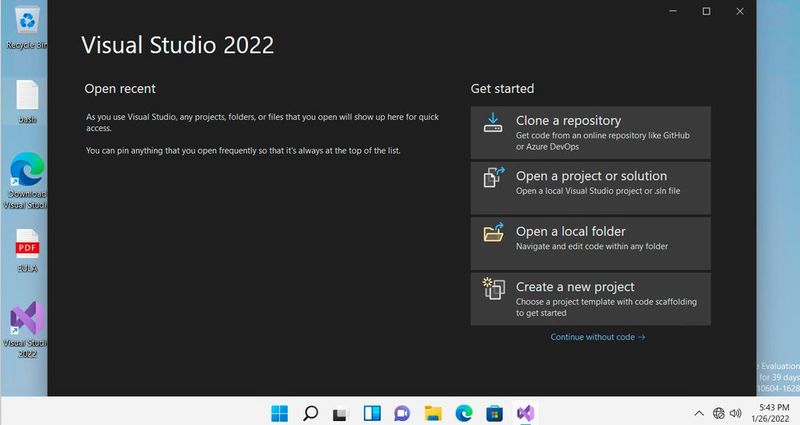This screenshot has height=425, width=800.
Task: Follow the Continue without code link
Action: point(597,337)
